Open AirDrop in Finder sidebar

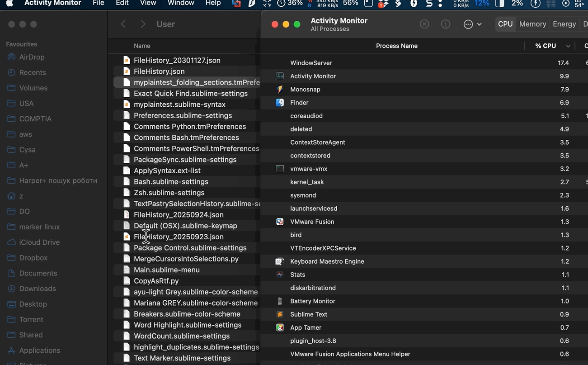32,57
